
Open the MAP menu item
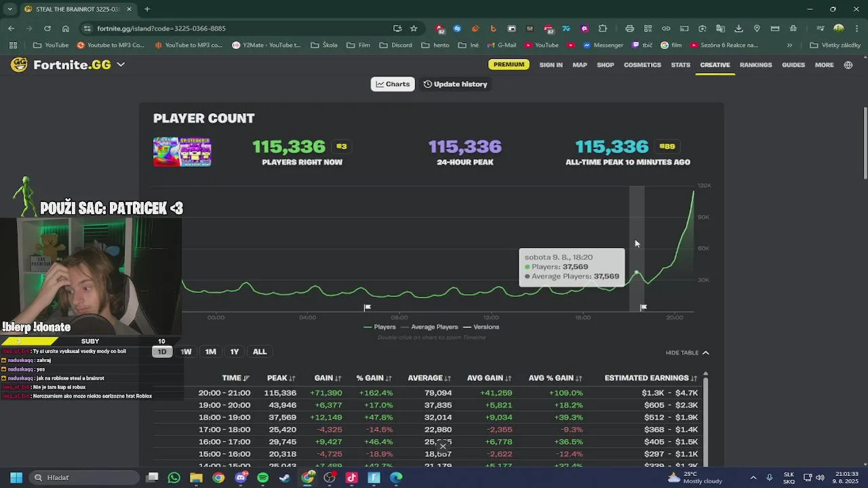(x=580, y=65)
